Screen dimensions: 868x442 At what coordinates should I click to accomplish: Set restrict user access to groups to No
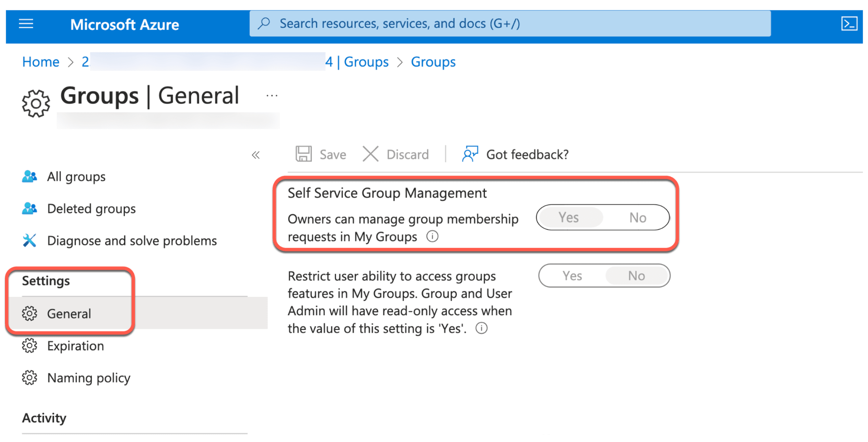[636, 276]
